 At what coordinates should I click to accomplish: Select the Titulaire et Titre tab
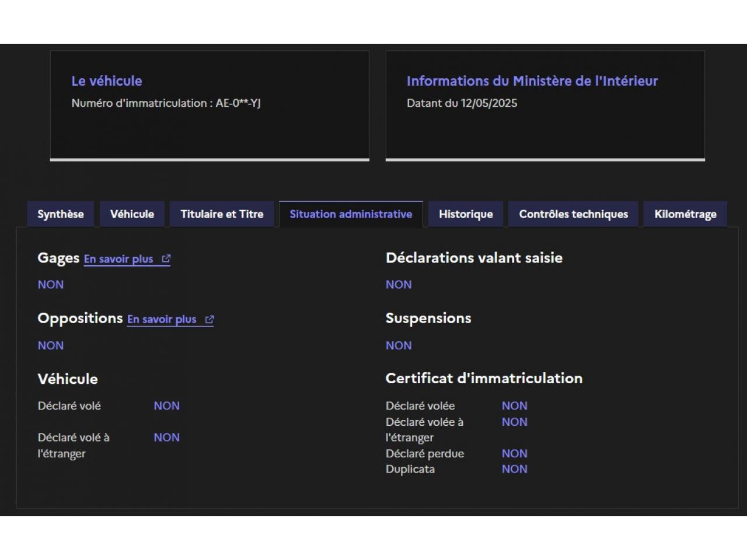pos(222,214)
